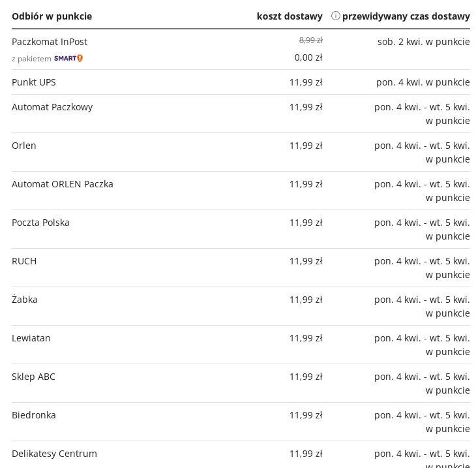Select Poczta Polska pickup point

40,223
